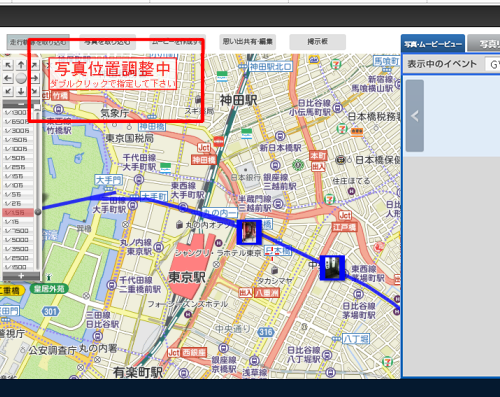Viewport: 500px width, 397px height.
Task: Select the 1/5000 map scale
Action: tap(18, 240)
